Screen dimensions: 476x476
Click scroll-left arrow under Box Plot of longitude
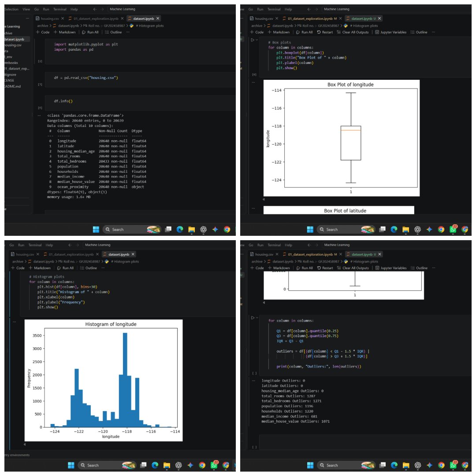[x=264, y=200]
